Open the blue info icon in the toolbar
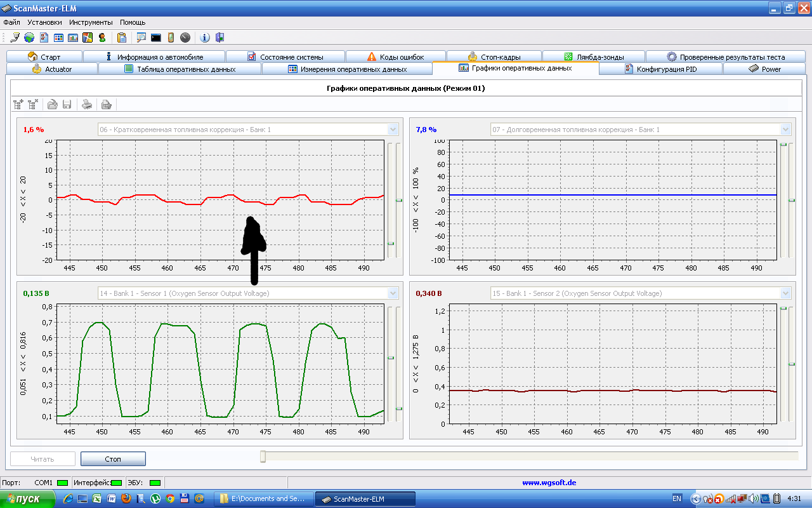This screenshot has width=812, height=508. coord(205,37)
